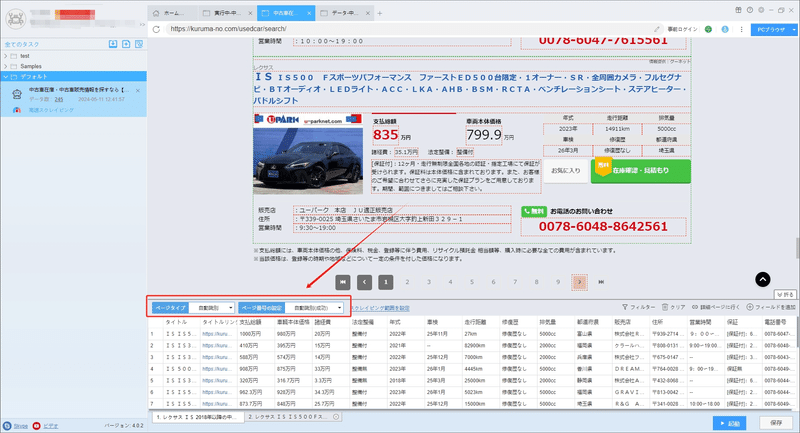Viewport: 800px width, 433px height.
Task: Select the second レクサス IS IS500 result tab
Action: [x=293, y=417]
